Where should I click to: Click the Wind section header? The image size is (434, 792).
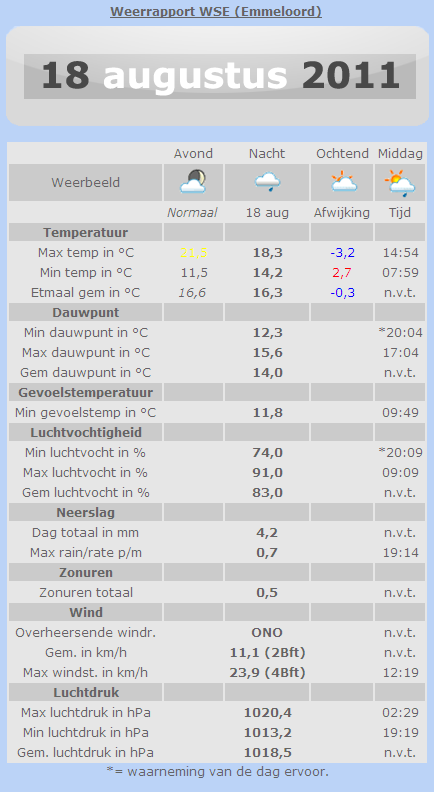pos(85,613)
